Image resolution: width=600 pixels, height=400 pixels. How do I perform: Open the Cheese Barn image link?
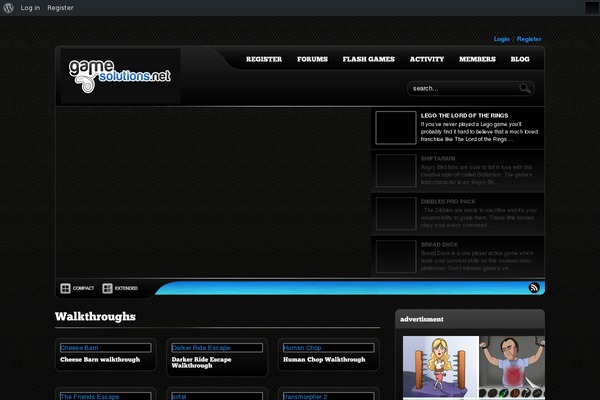point(106,348)
